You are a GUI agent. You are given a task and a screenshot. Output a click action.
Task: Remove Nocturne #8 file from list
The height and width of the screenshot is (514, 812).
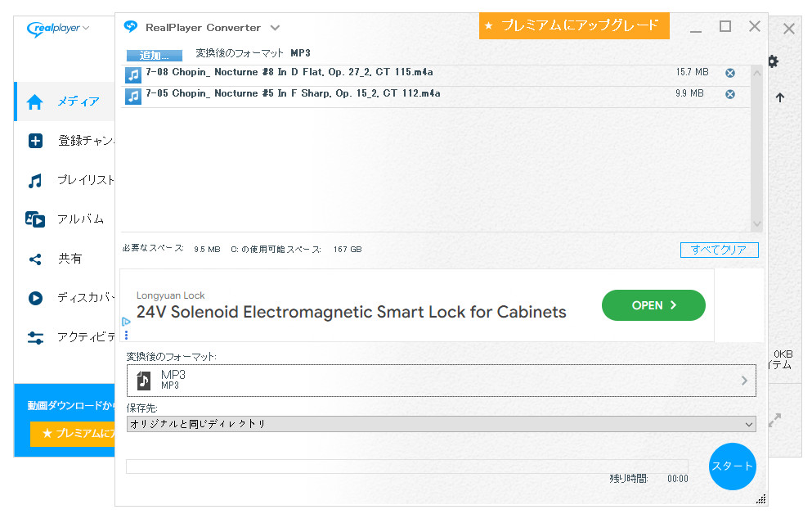[x=730, y=73]
